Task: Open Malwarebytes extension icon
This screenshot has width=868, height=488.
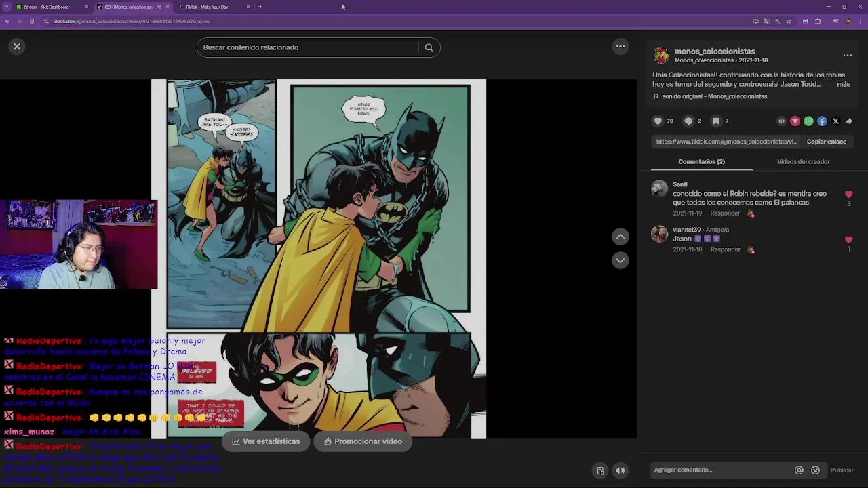Action: pyautogui.click(x=805, y=21)
